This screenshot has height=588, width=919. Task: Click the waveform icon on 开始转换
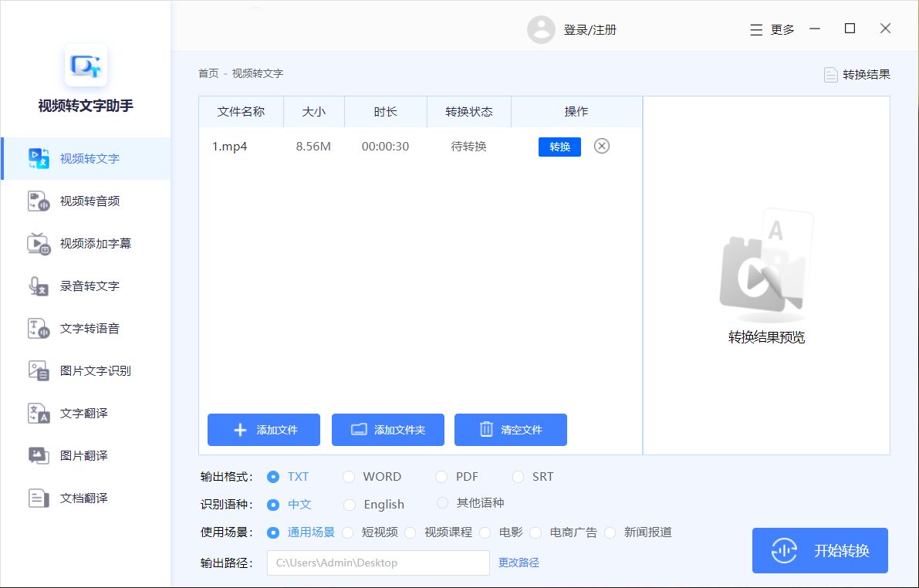784,550
